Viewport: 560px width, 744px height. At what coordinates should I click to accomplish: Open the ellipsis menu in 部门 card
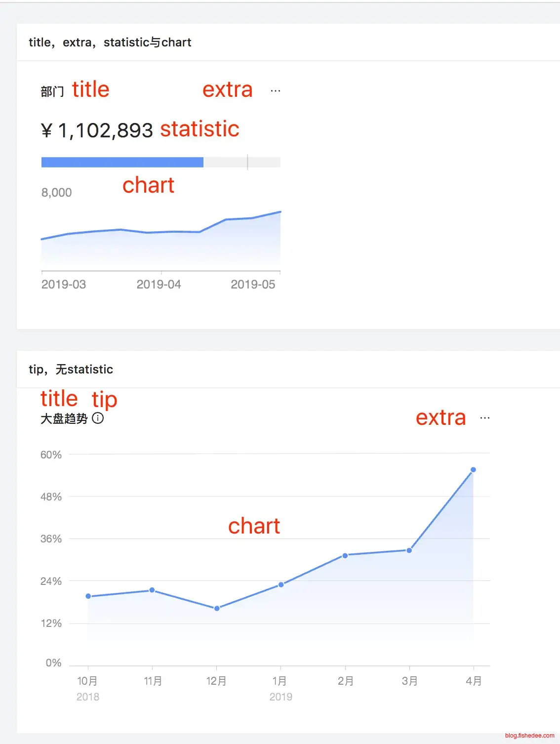[276, 91]
